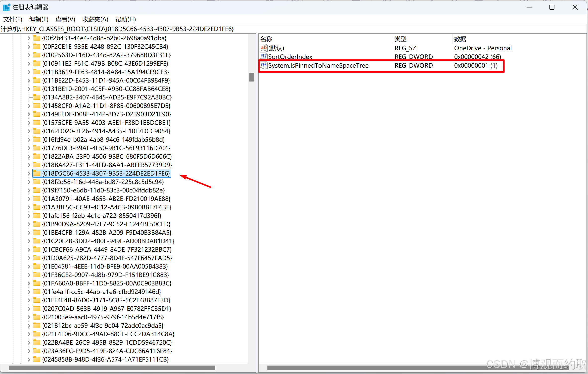Click folder icon of {0134A8B2-3407-4B45-AD25-E9F7C92A80BC}
This screenshot has width=588, height=374.
tap(37, 97)
